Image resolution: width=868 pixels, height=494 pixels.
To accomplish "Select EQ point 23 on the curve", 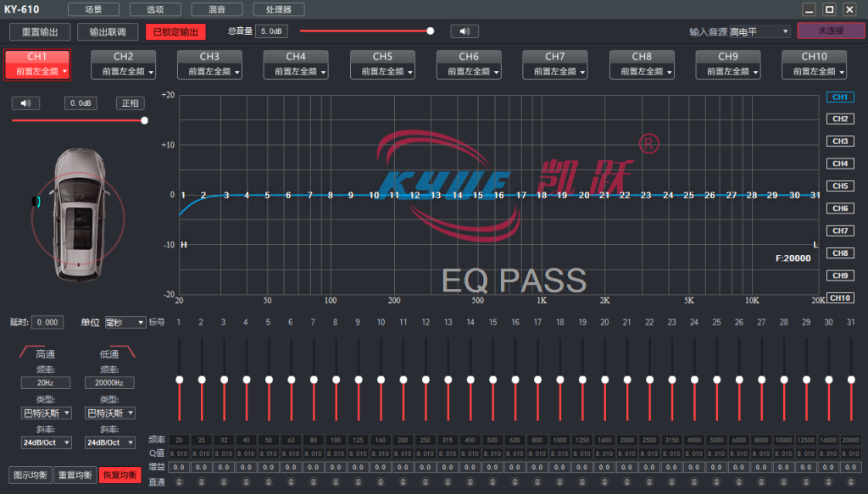I will (645, 195).
